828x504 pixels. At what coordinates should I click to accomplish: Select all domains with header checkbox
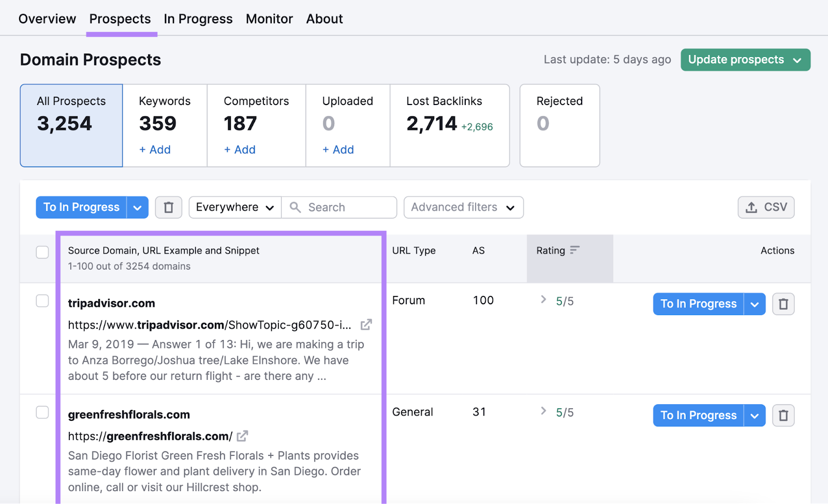point(42,252)
